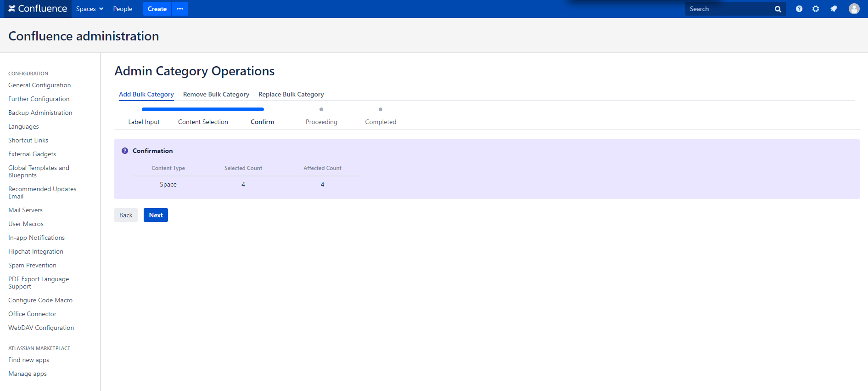The image size is (868, 391).
Task: Click the search magnifier icon
Action: 778,9
